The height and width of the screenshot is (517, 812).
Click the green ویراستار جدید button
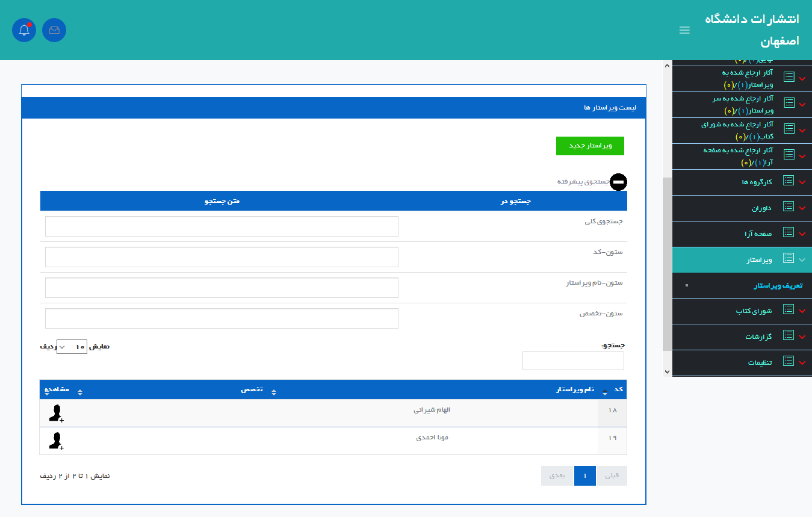point(590,146)
